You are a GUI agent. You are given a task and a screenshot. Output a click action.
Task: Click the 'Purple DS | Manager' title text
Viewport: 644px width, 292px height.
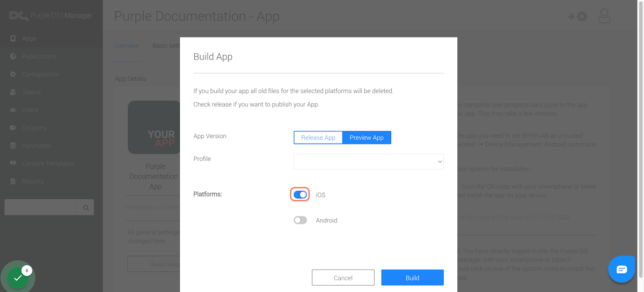pos(61,16)
